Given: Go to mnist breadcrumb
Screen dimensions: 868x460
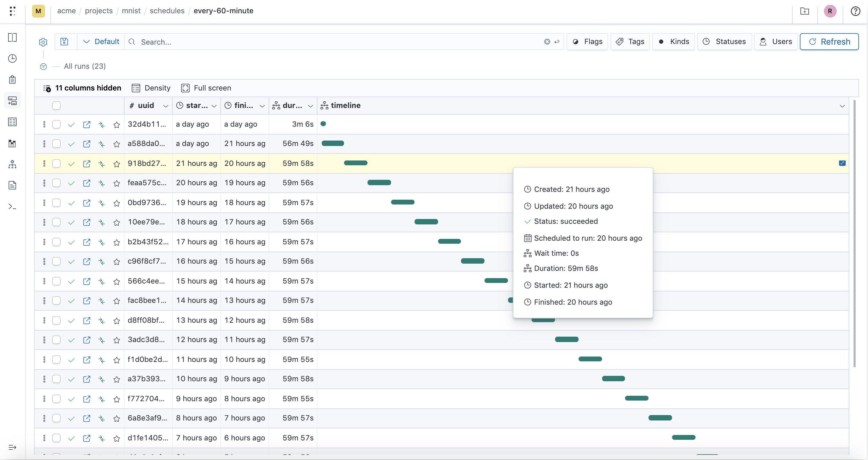Looking at the screenshot, I should click(x=131, y=11).
